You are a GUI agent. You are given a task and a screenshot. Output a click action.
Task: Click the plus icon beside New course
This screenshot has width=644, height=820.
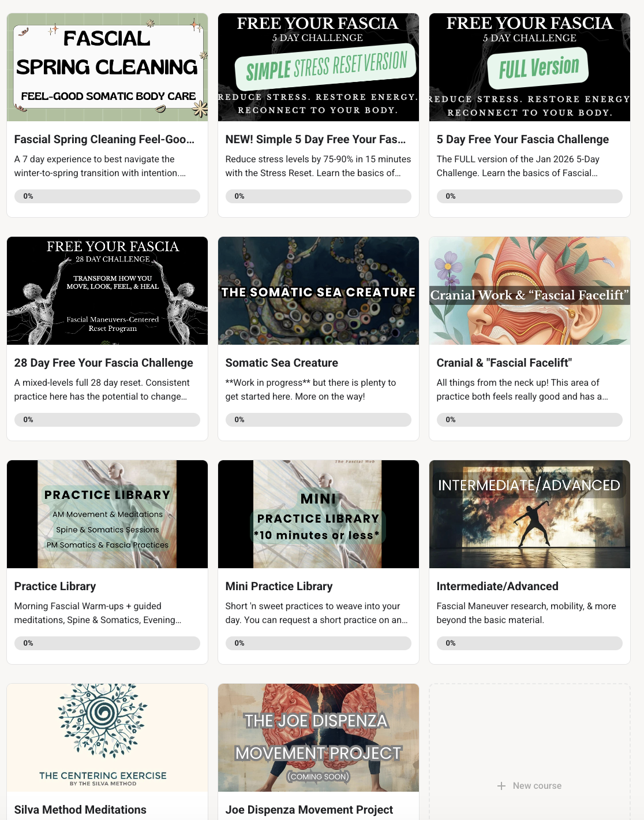(501, 786)
